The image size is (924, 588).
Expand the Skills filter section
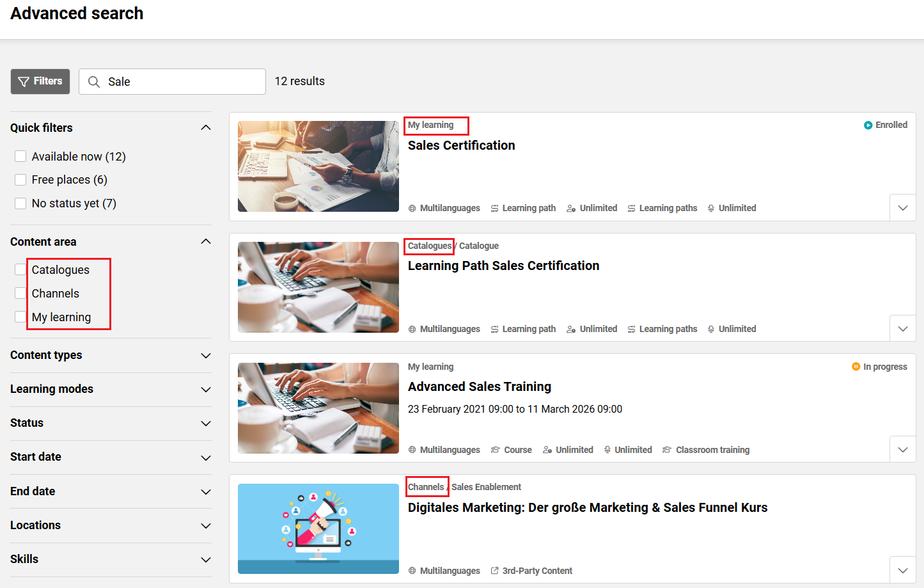pos(206,560)
